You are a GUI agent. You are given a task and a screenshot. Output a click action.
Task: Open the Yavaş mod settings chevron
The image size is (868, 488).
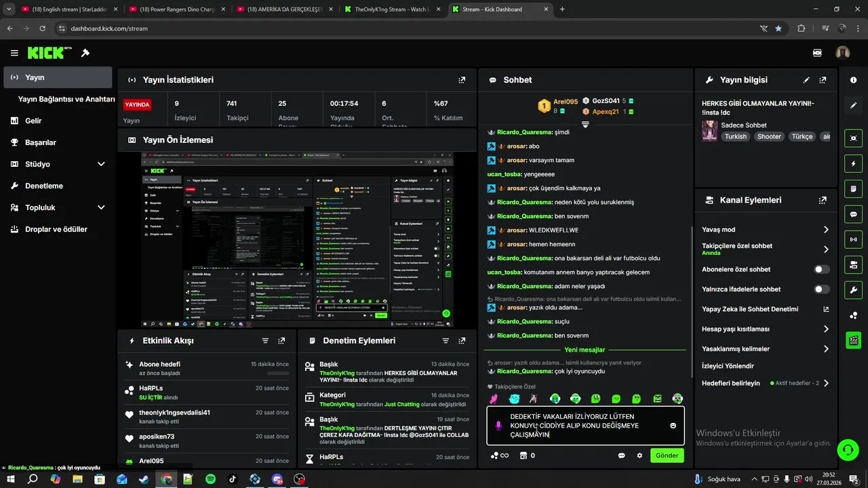tap(826, 230)
